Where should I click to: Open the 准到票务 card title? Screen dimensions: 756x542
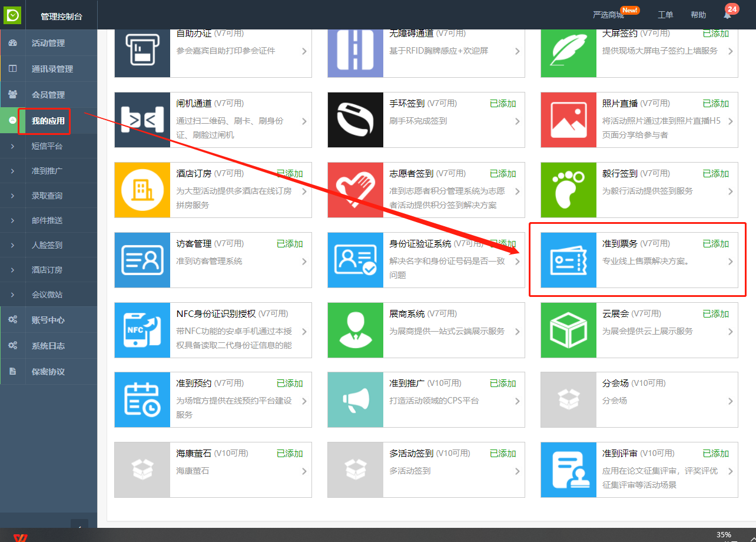click(619, 243)
